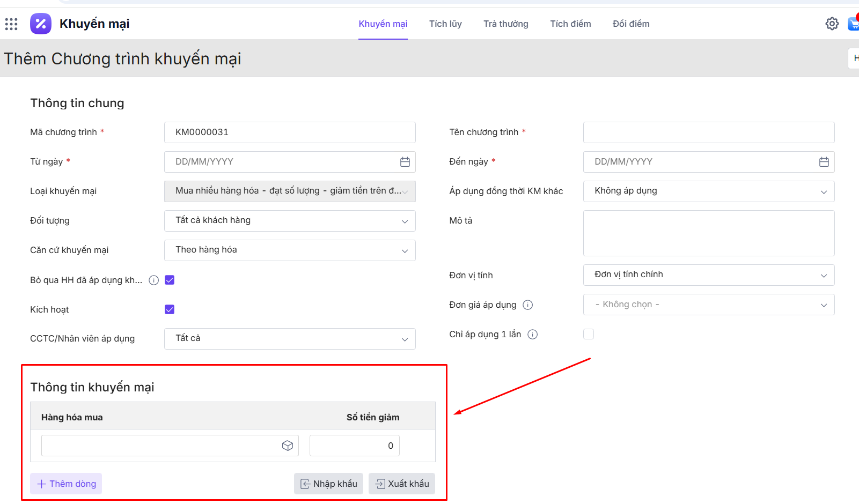Switch to the Tích lũy tab

point(445,24)
